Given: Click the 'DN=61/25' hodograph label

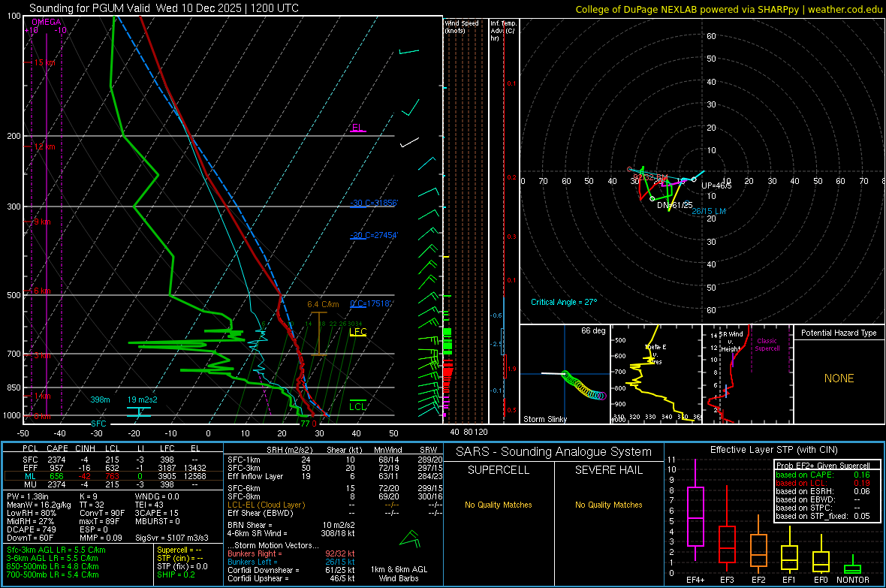Looking at the screenshot, I should click(675, 205).
